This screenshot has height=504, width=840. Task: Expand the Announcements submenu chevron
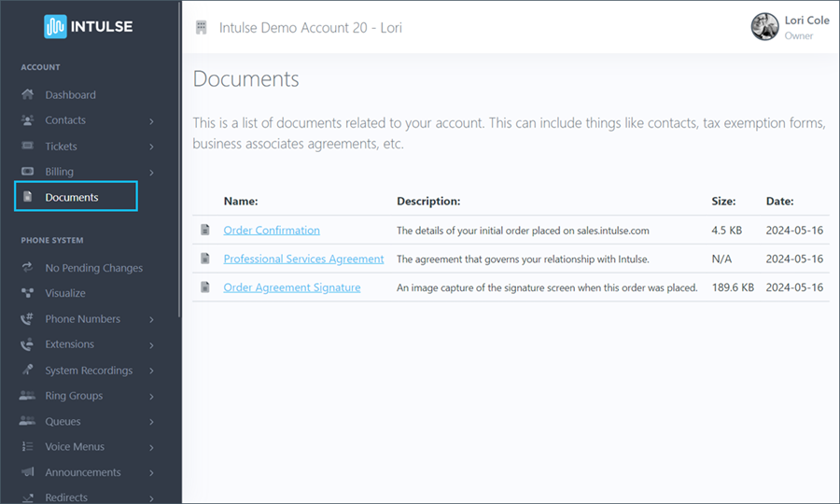click(x=151, y=473)
